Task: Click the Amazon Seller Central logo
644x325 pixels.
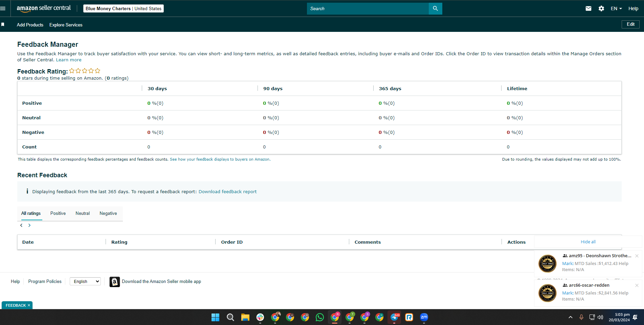Action: (44, 8)
